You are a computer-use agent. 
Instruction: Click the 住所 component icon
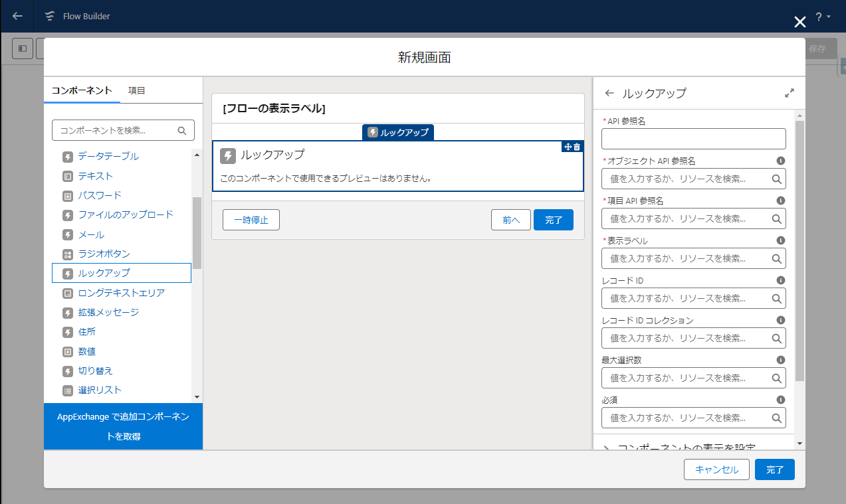[67, 332]
